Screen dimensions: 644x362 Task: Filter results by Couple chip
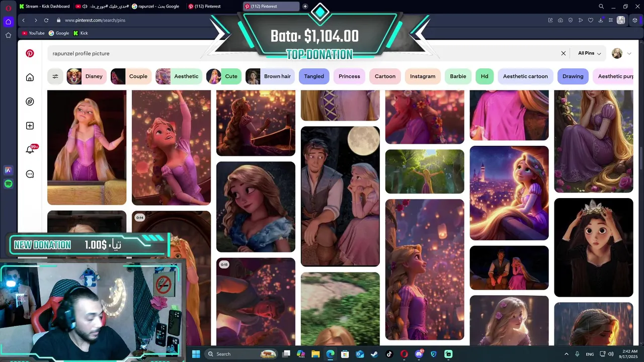click(131, 76)
